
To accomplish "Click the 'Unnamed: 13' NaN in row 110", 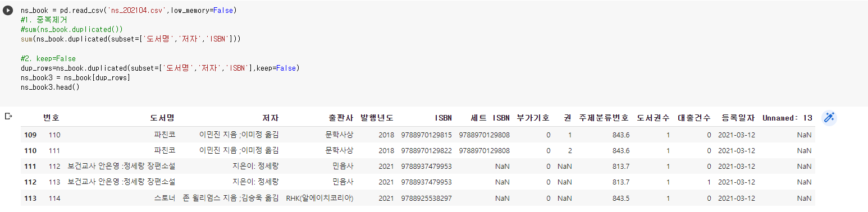I will pyautogui.click(x=804, y=150).
